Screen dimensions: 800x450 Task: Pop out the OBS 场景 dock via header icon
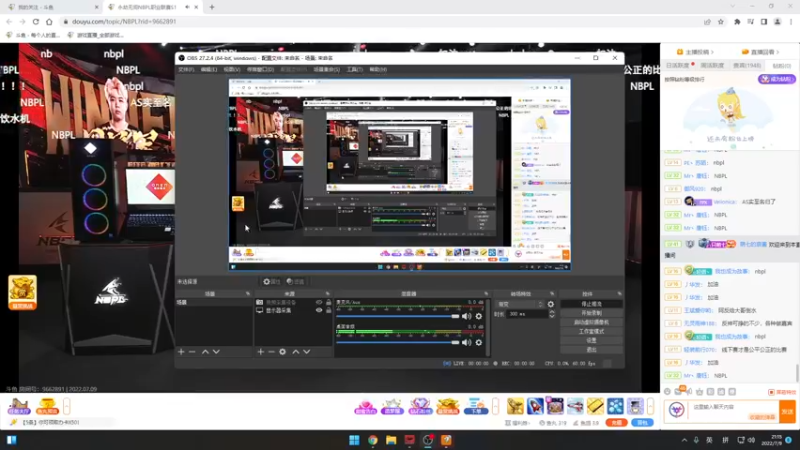point(248,294)
